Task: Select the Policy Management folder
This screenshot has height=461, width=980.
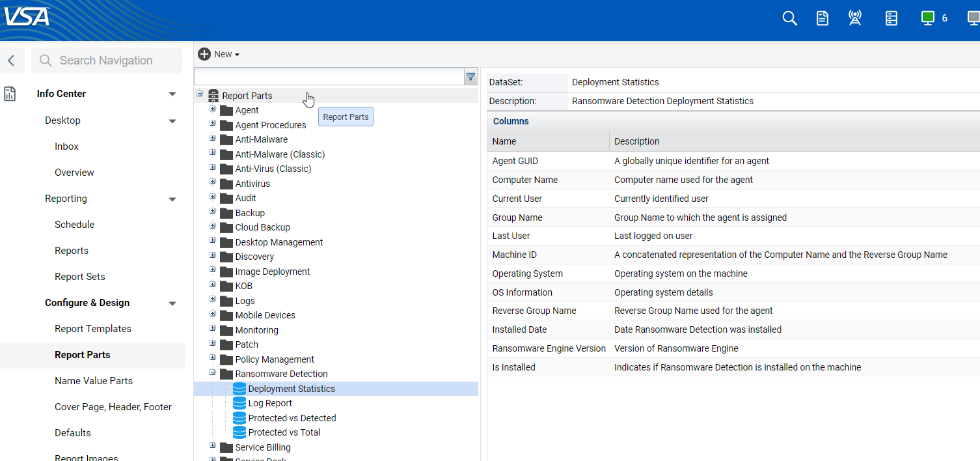Action: (275, 359)
